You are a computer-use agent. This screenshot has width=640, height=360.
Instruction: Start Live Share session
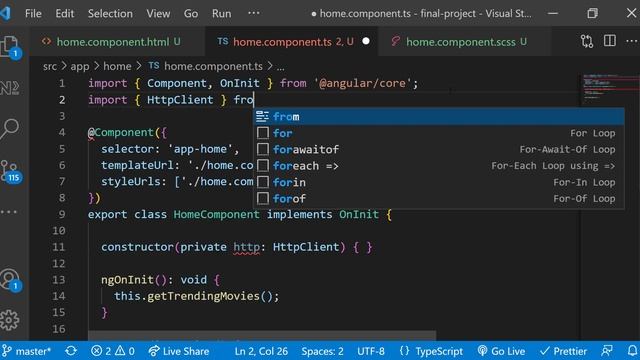(179, 351)
